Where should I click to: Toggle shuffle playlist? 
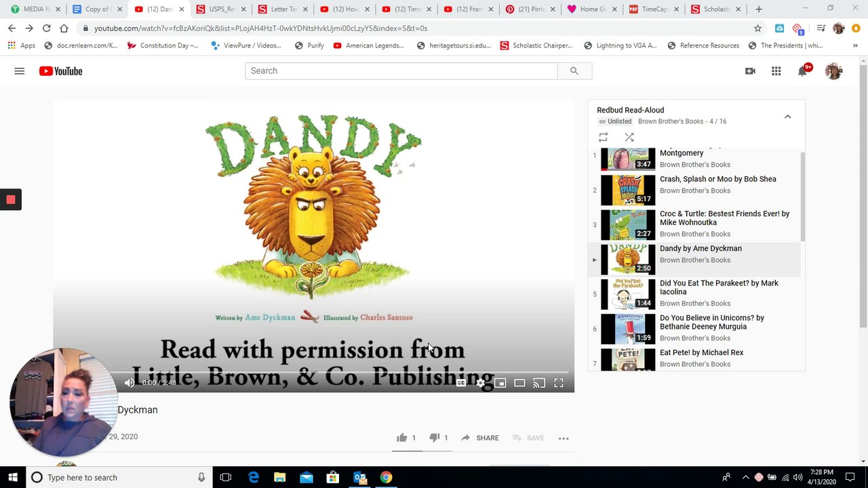tap(629, 137)
